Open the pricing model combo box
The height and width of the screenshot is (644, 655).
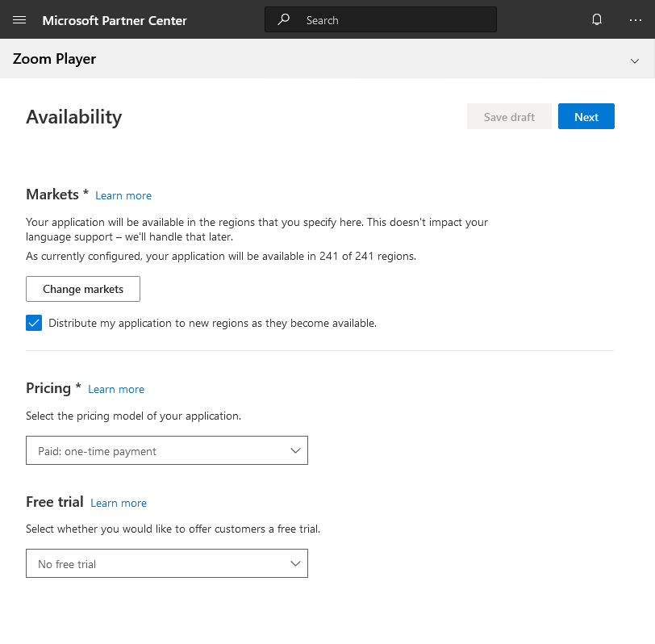167,450
